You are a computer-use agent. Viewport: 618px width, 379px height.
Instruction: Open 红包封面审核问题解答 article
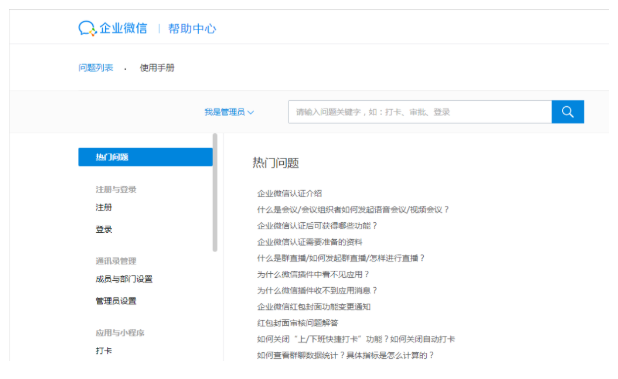pyautogui.click(x=298, y=323)
